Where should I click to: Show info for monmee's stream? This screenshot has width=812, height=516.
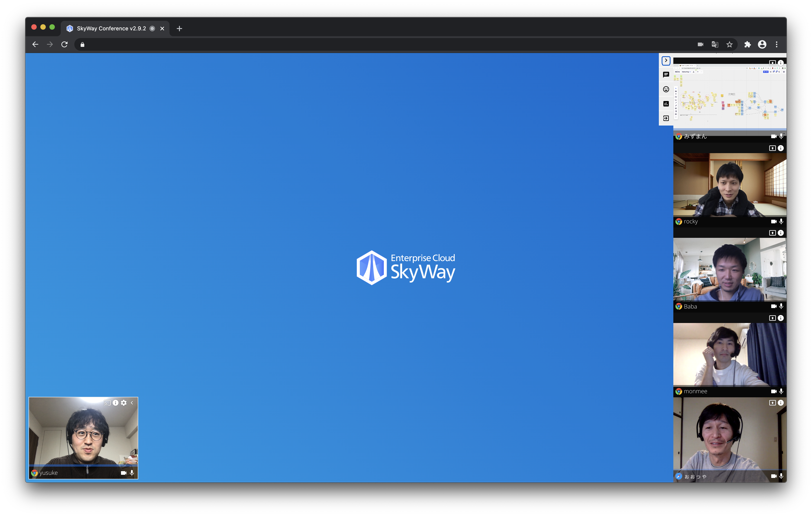pyautogui.click(x=781, y=318)
